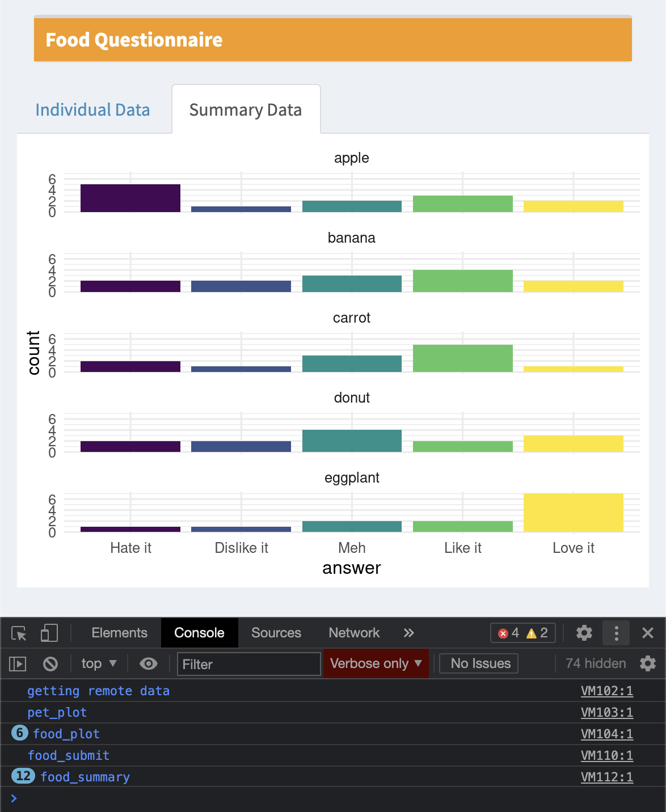666x812 pixels.
Task: Select the inspect element cursor tool
Action: (x=19, y=633)
